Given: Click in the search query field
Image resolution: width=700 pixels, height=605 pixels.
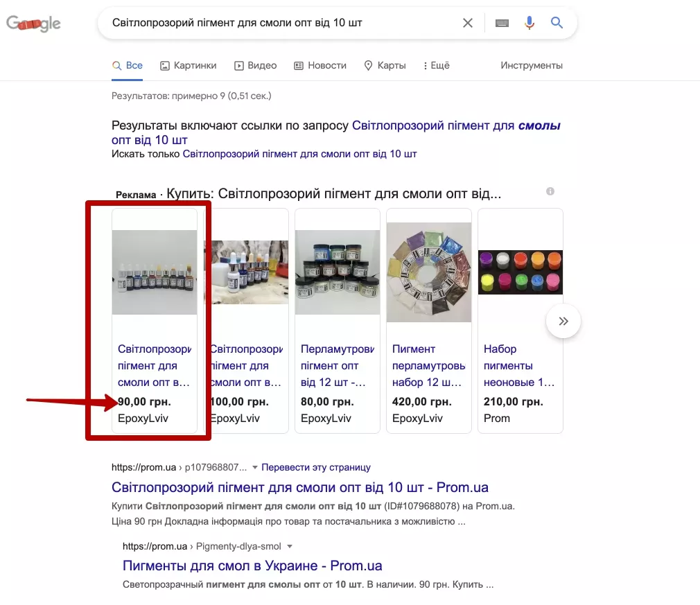Looking at the screenshot, I should (x=281, y=23).
